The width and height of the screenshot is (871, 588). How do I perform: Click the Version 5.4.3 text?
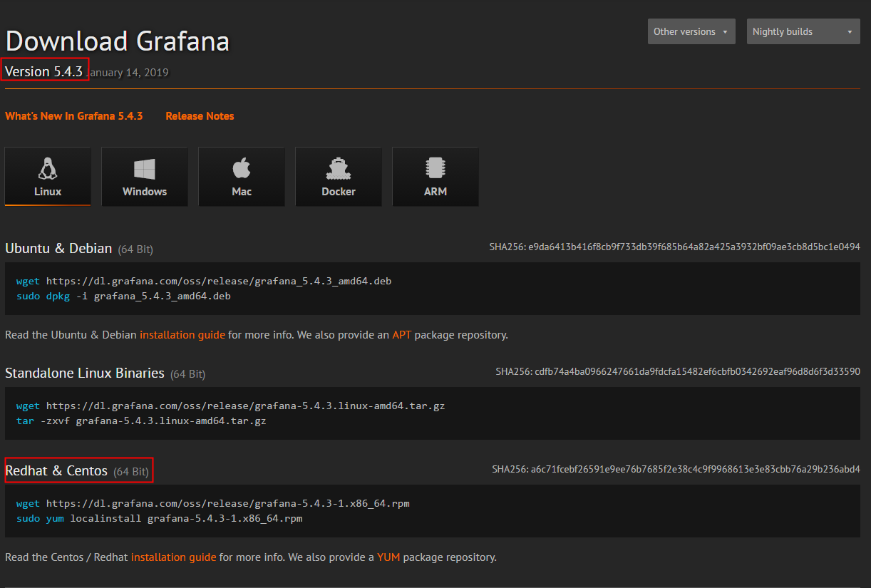pyautogui.click(x=44, y=71)
